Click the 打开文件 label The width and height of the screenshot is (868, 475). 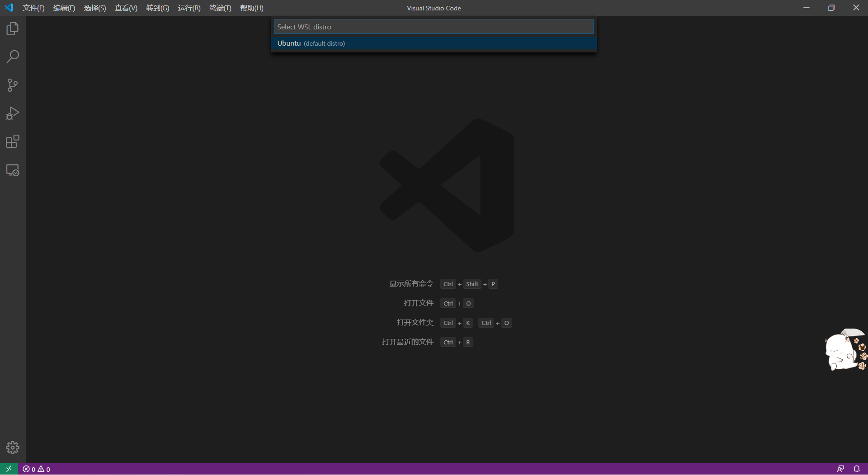[419, 303]
